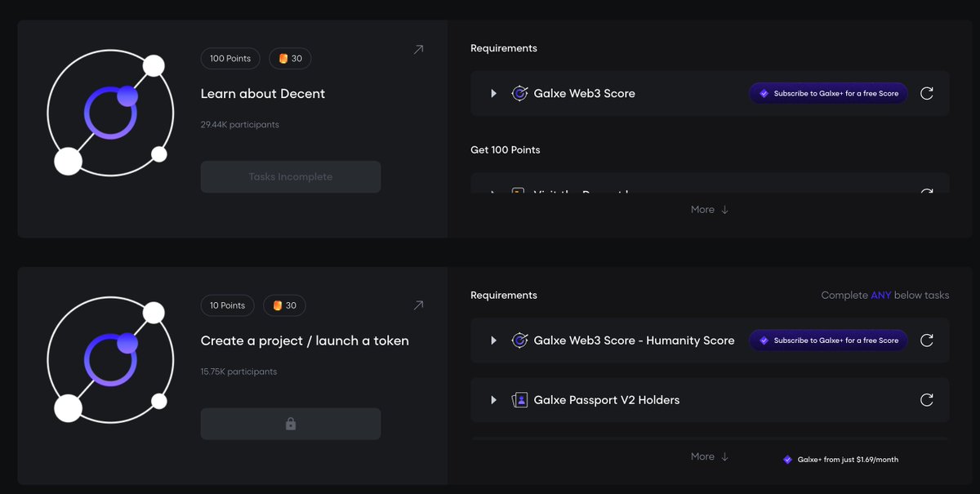Open the Learn about Decent title
Image resolution: width=980 pixels, height=494 pixels.
coord(263,94)
